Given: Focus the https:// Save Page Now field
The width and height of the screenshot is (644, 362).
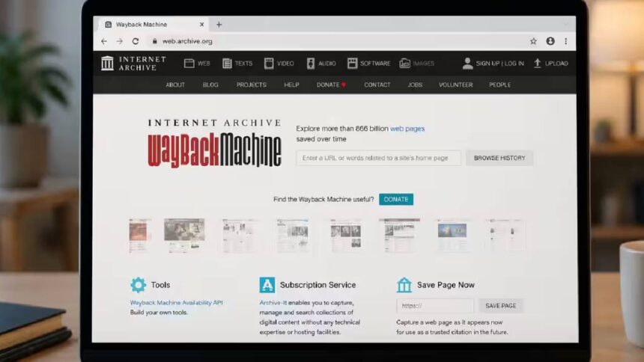Looking at the screenshot, I should [x=435, y=306].
